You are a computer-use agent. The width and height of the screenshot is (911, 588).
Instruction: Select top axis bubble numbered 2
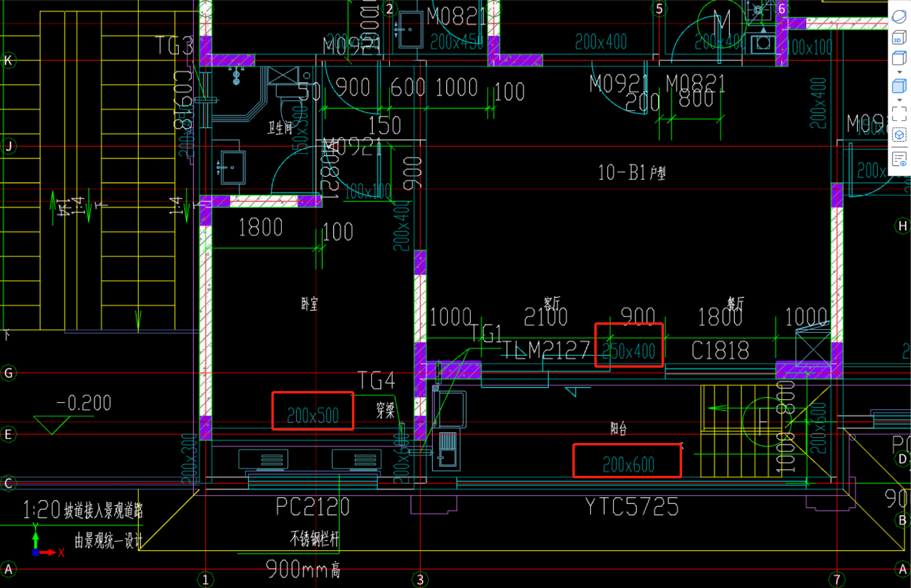click(390, 9)
